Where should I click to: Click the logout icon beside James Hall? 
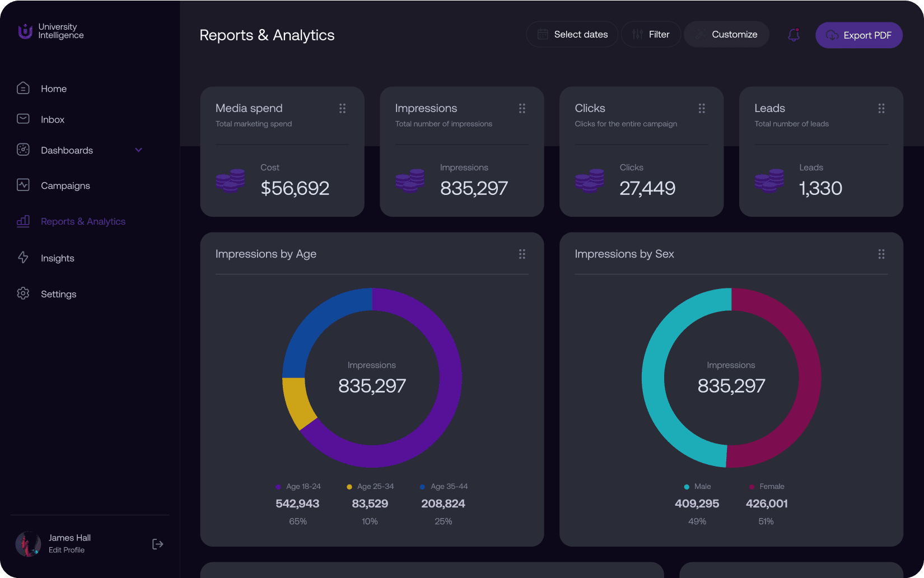[158, 544]
